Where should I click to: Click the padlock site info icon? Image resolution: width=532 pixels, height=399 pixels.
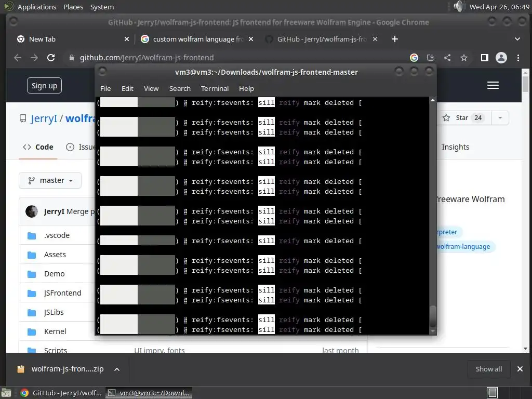point(71,58)
